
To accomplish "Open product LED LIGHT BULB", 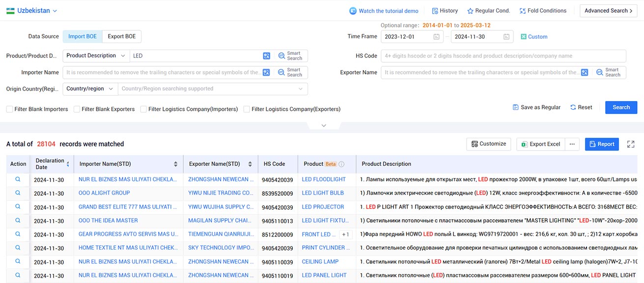I will [x=323, y=193].
